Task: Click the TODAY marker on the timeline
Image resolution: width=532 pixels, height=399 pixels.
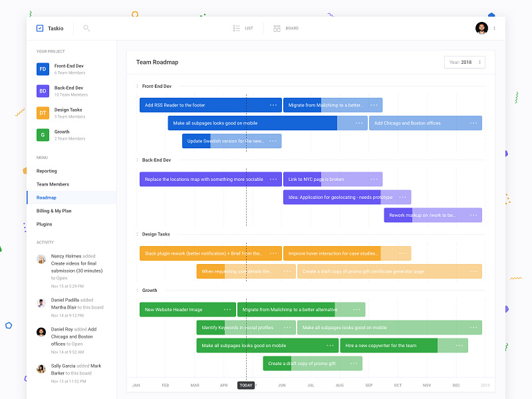Action: (245, 385)
